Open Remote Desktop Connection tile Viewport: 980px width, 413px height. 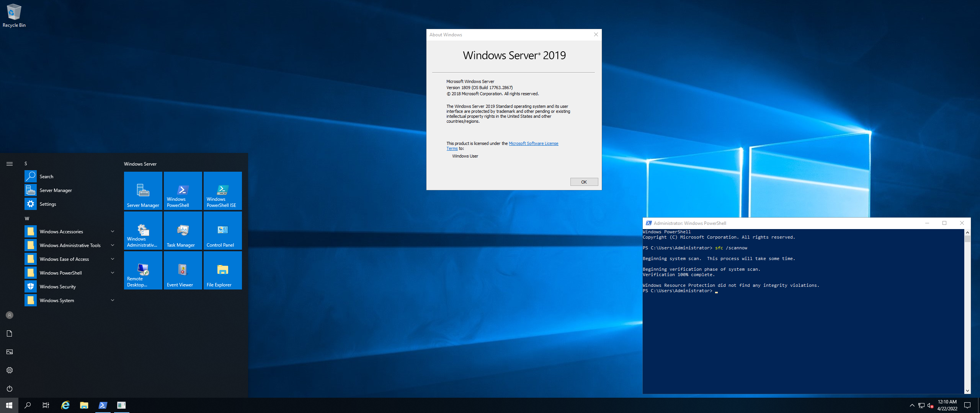(x=143, y=270)
